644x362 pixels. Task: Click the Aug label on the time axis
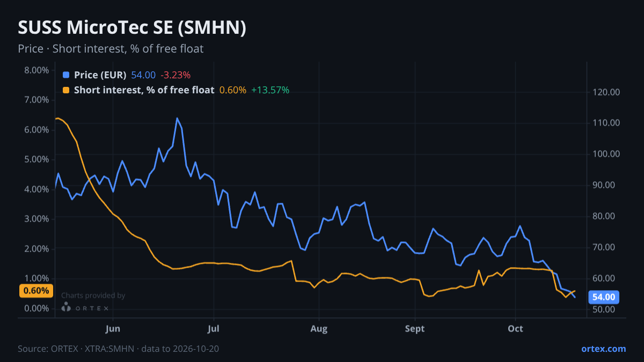point(319,328)
